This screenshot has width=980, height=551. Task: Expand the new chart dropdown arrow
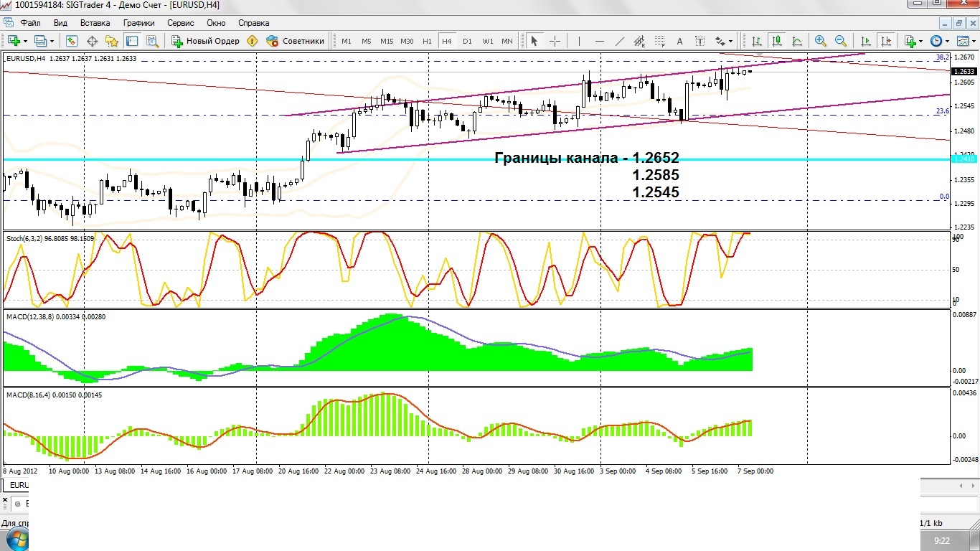(26, 41)
